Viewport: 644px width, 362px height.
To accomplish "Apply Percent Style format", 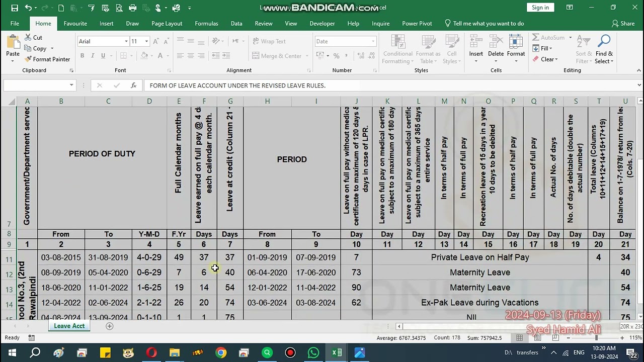I will click(x=336, y=56).
